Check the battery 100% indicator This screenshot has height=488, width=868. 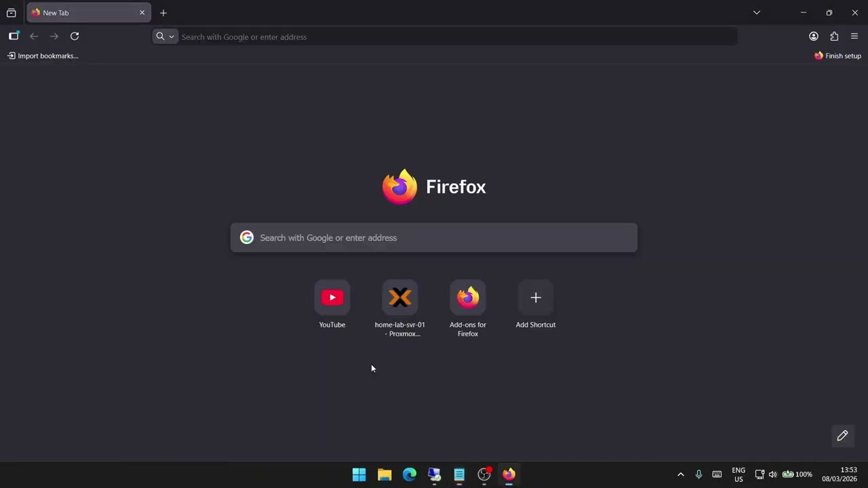[x=797, y=474]
